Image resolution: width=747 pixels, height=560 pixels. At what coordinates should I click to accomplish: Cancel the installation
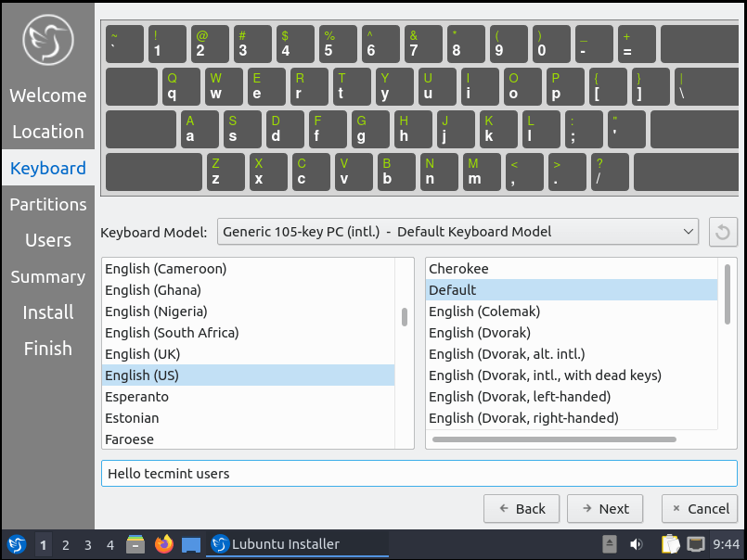tap(700, 509)
